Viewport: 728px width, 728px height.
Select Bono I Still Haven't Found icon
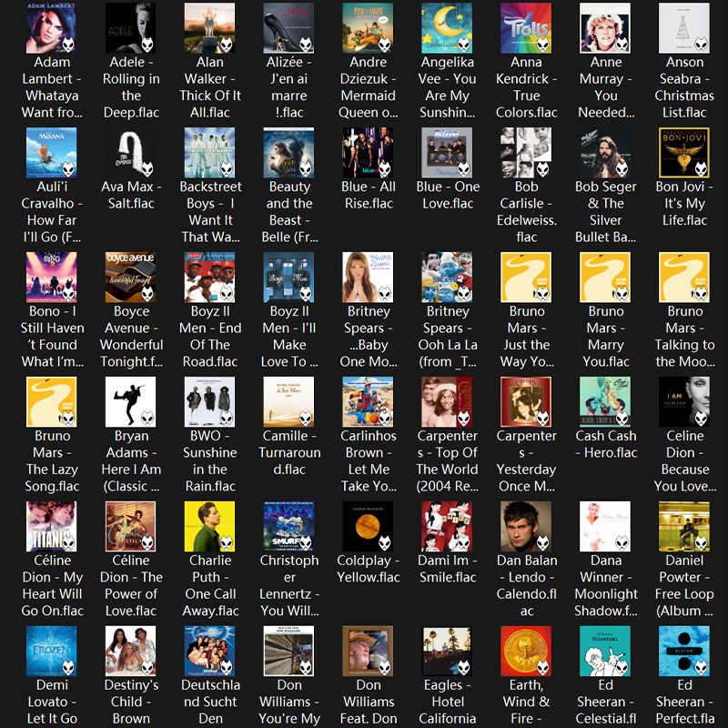[52, 278]
